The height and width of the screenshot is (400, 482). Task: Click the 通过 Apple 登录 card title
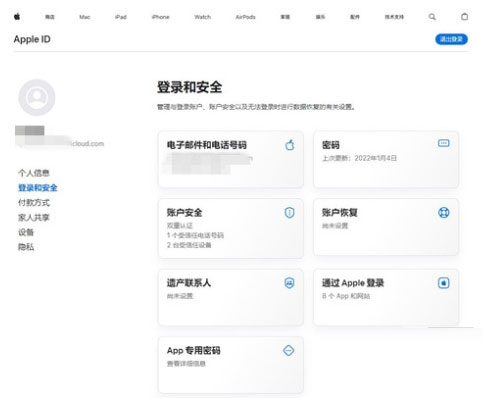353,283
